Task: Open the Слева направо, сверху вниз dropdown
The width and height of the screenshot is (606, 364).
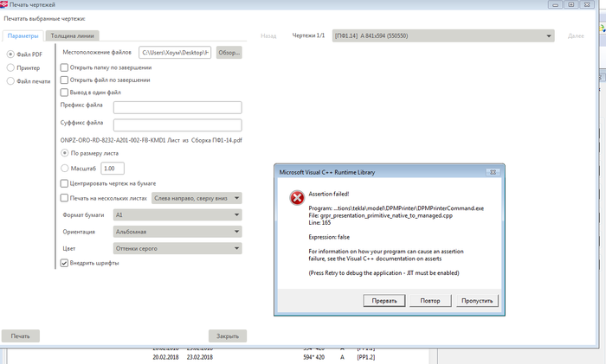Action: [197, 198]
